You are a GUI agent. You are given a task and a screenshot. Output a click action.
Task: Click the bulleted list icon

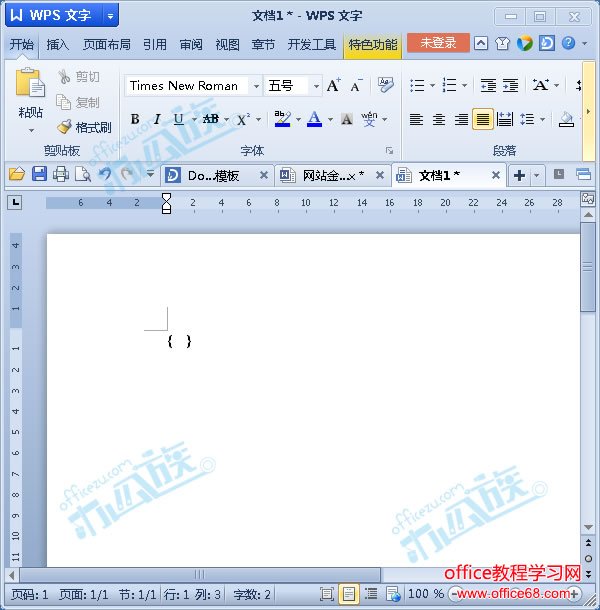[417, 85]
